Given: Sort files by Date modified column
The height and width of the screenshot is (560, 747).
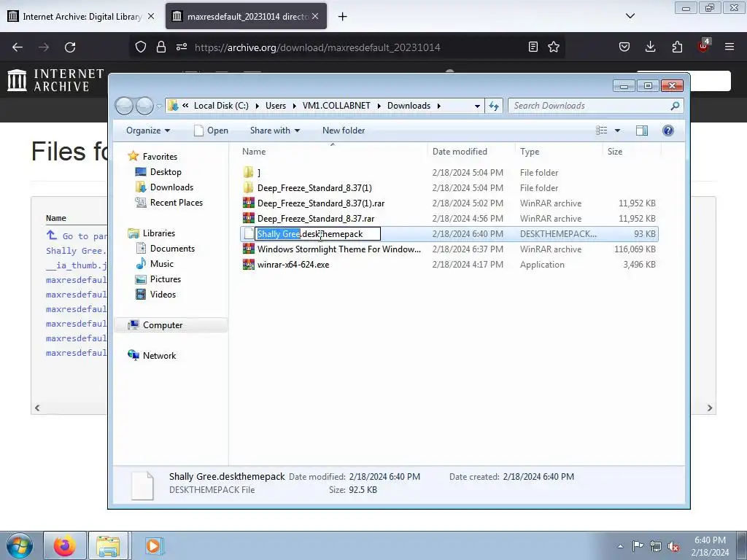Looking at the screenshot, I should (471, 152).
